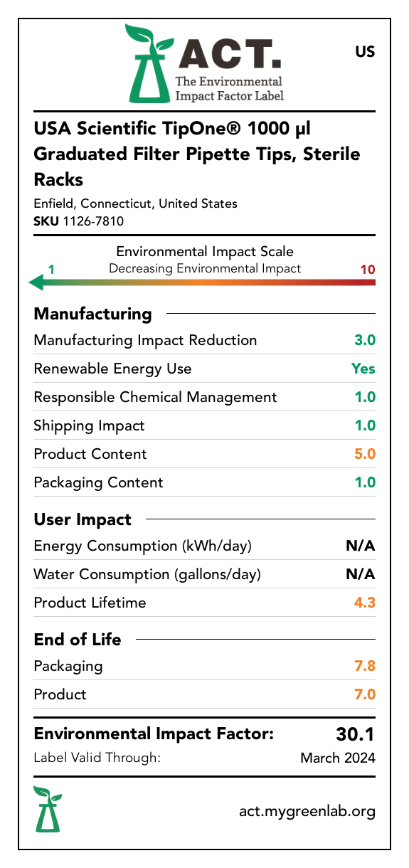The image size is (409, 868).
Task: Select the Responsible Chemical Management row
Action: (x=205, y=397)
